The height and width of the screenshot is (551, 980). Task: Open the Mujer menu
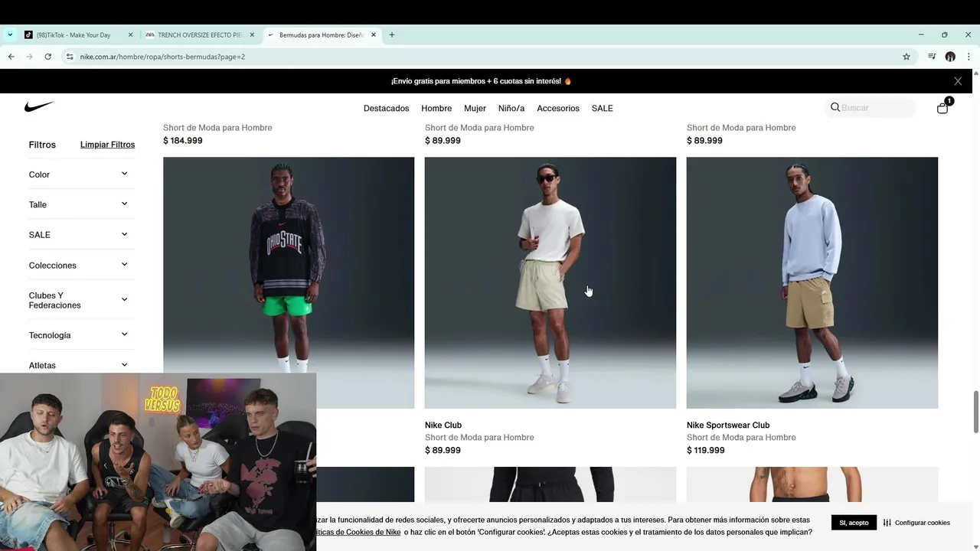pyautogui.click(x=475, y=108)
